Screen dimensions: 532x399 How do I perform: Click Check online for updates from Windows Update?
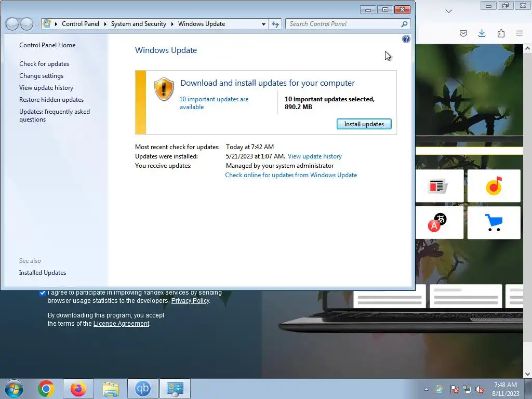291,175
